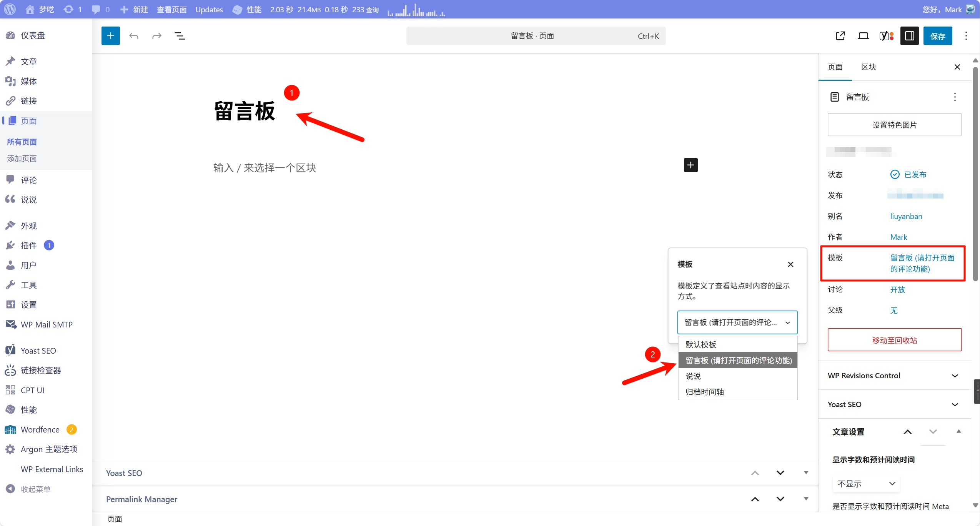Select 归档时间轴 template option
980x526 pixels.
(x=737, y=392)
